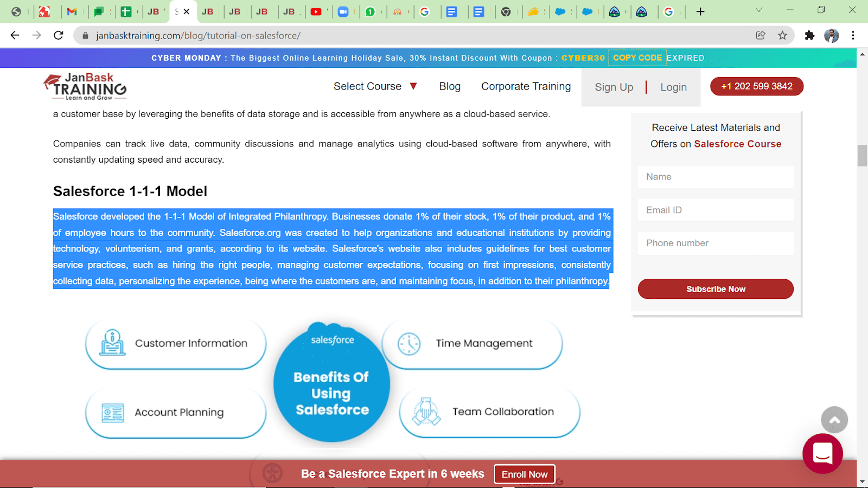Focus the Email ID input field
Image resolution: width=868 pixels, height=488 pixels.
[716, 210]
